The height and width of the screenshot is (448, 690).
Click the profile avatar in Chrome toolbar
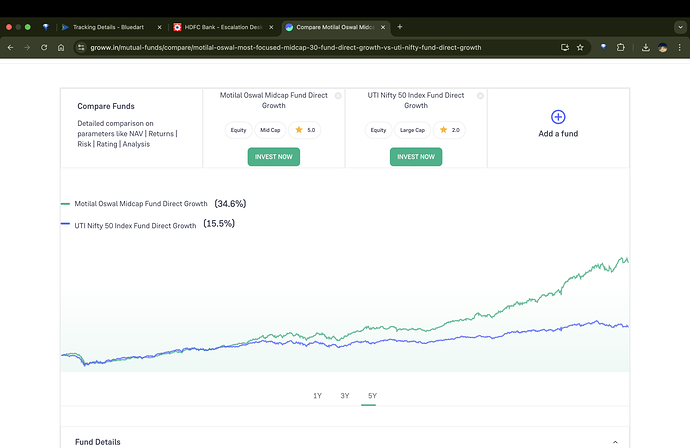point(661,47)
